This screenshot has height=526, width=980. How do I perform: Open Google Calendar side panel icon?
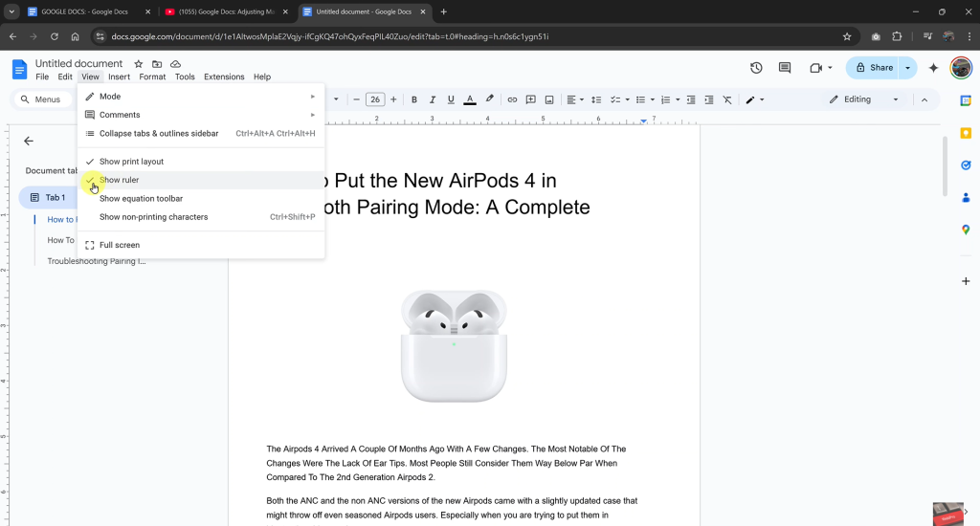[966, 100]
